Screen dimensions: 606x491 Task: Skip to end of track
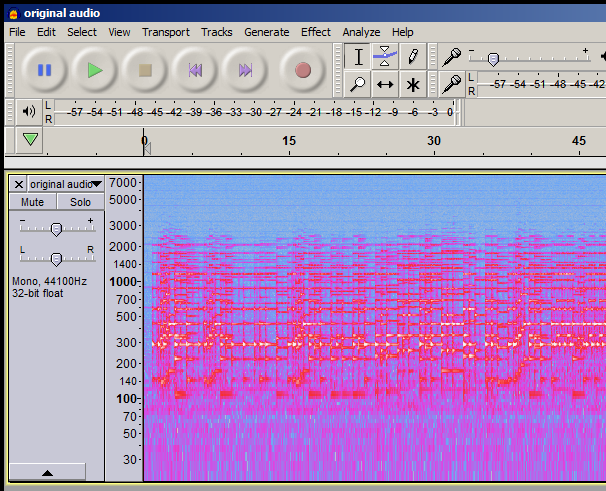click(245, 70)
